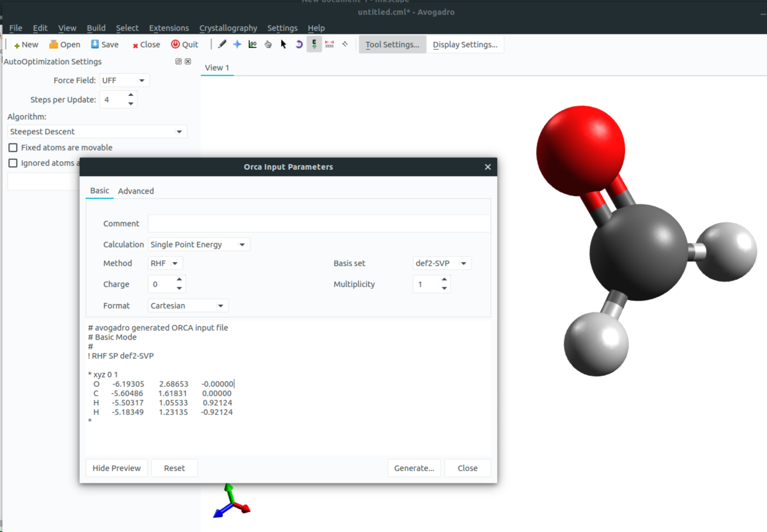Select the Manipulate hand tool
The image size is (767, 532).
[268, 44]
